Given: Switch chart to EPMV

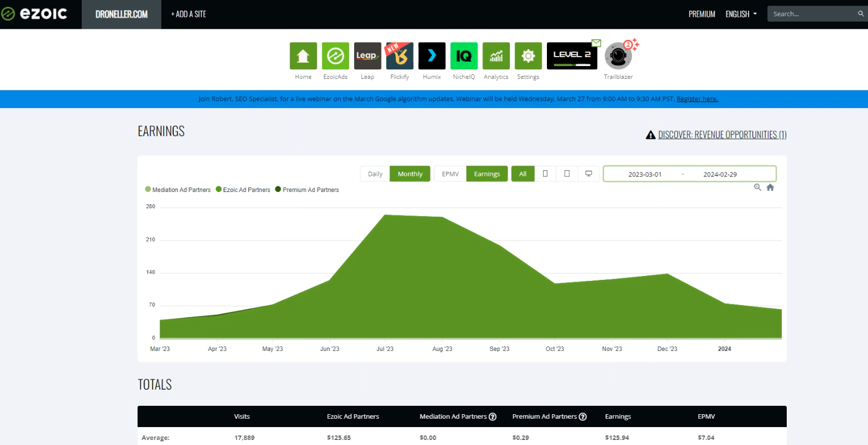Looking at the screenshot, I should click(451, 174).
